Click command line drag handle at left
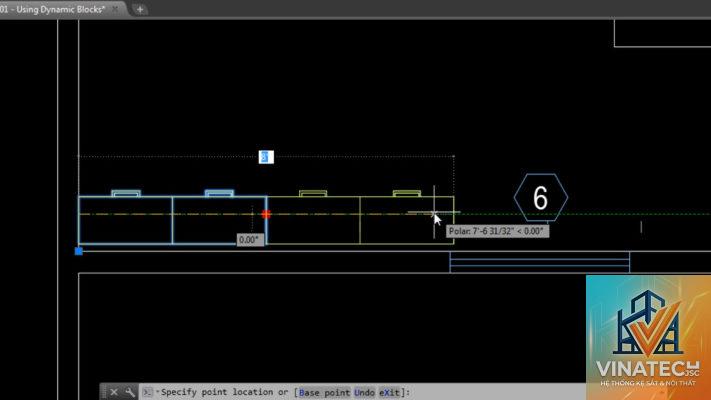The height and width of the screenshot is (400, 711). coord(104,392)
